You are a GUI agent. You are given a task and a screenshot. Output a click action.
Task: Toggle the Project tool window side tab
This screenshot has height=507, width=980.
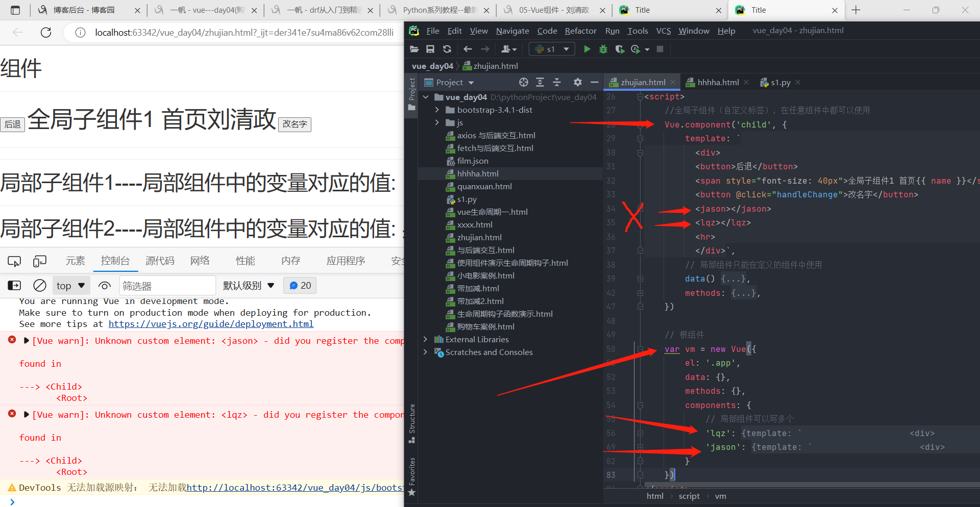pos(412,94)
